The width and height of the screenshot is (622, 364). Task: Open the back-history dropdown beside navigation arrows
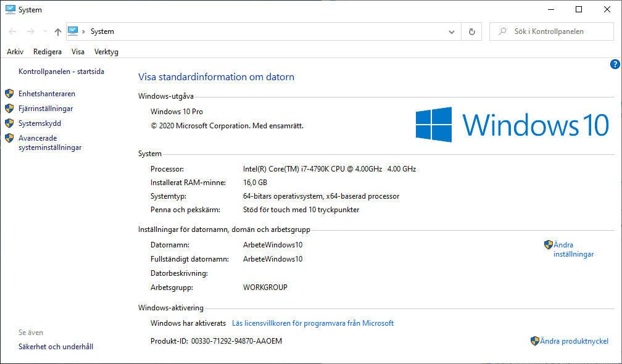(44, 31)
